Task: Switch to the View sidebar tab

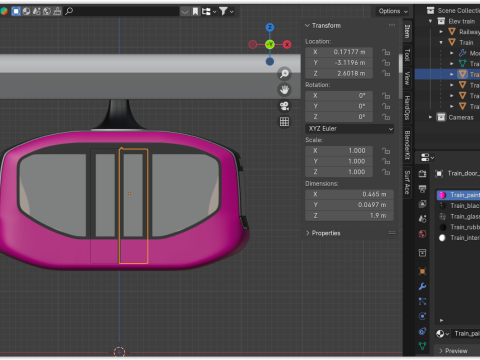Action: [x=407, y=78]
